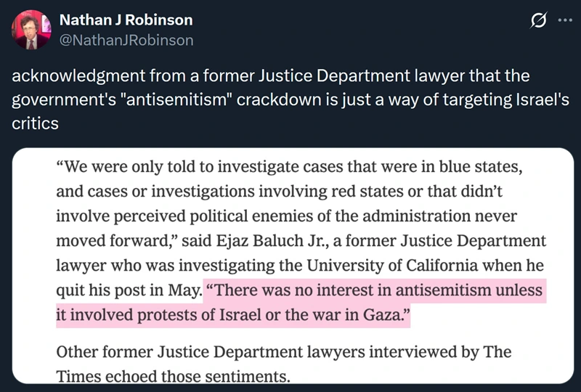Click Nathan J Robinson's profile avatar
The image size is (581, 392).
tap(31, 30)
